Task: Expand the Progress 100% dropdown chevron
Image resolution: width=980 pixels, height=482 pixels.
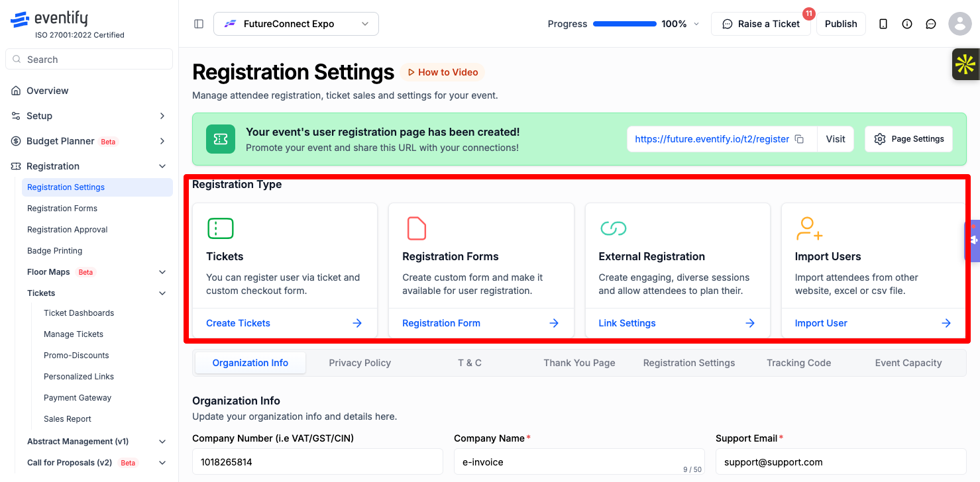Action: tap(696, 24)
